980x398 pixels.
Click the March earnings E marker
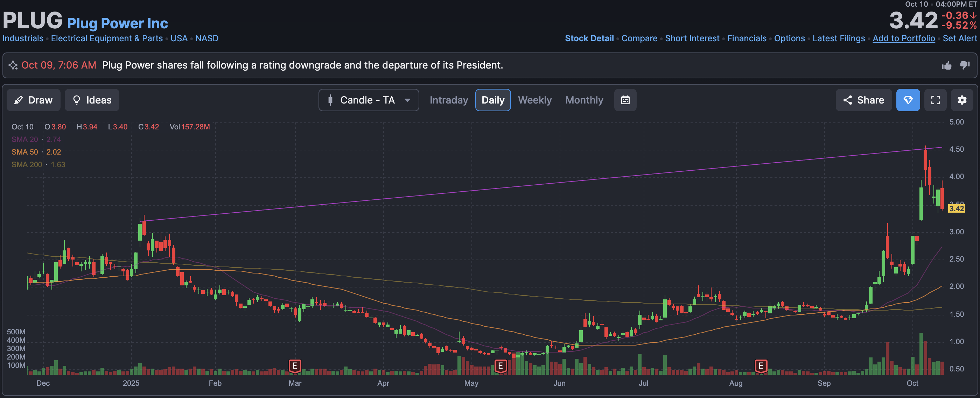294,366
